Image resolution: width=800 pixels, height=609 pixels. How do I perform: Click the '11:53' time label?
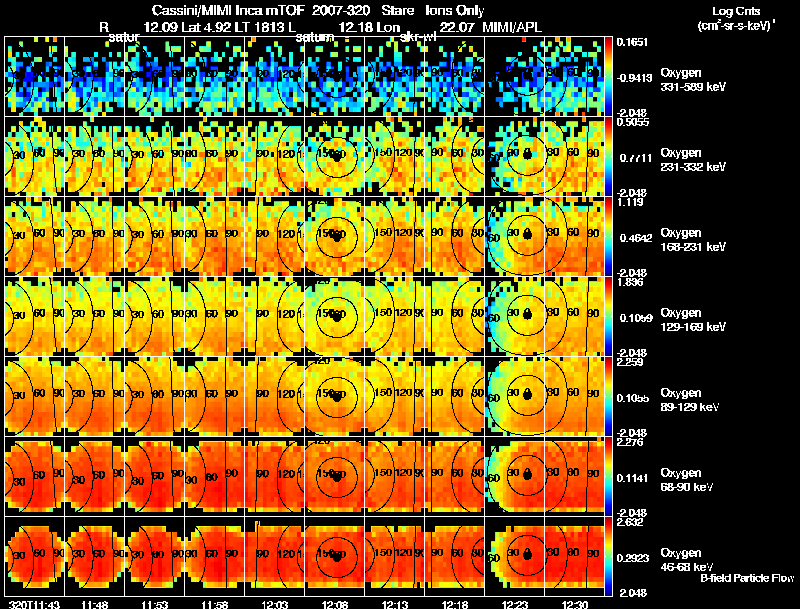[155, 604]
